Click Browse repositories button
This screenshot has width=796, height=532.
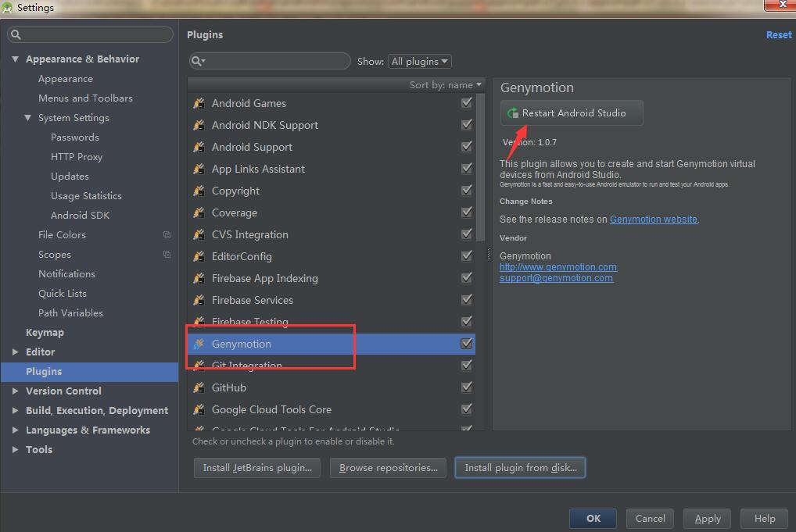tap(389, 468)
